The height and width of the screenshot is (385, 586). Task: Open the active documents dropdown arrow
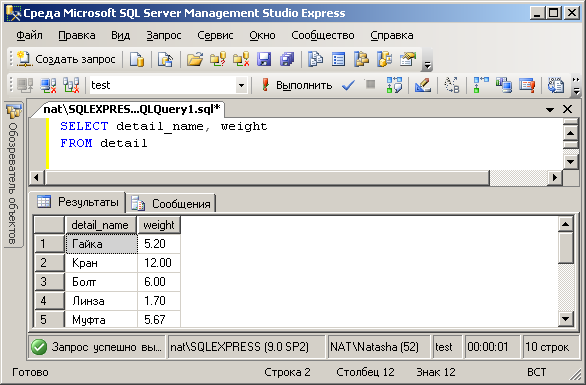point(550,110)
